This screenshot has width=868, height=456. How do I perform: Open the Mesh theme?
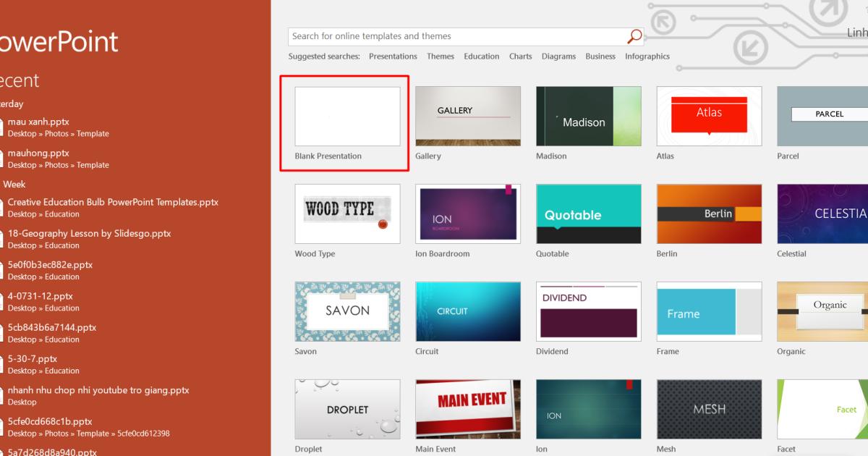coord(709,409)
